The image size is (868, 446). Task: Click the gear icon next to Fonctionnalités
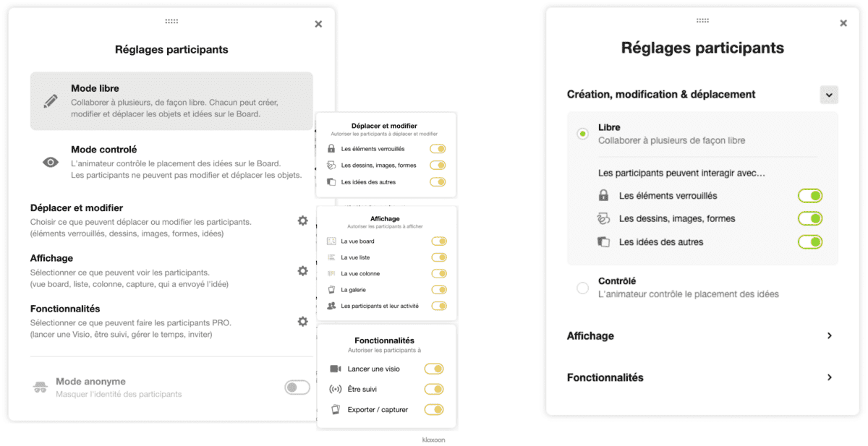coord(302,321)
